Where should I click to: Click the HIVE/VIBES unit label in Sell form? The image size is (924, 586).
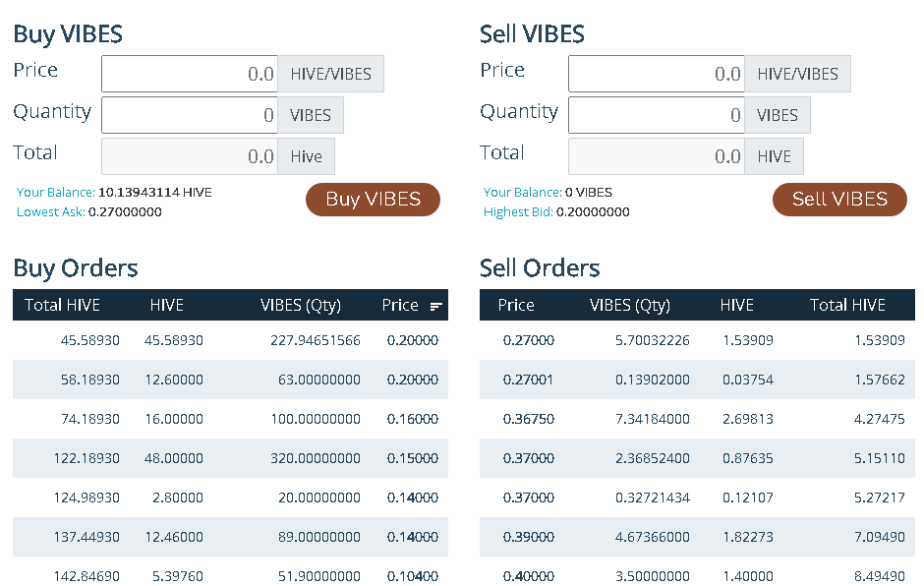click(x=797, y=74)
